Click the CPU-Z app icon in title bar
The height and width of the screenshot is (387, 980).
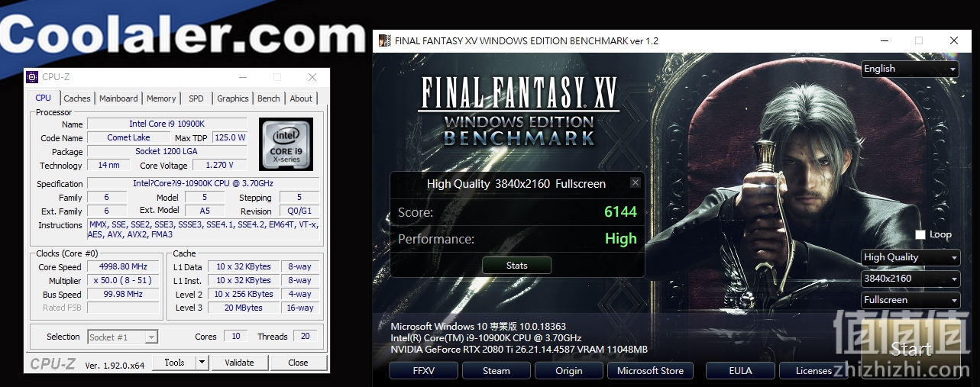pos(32,77)
